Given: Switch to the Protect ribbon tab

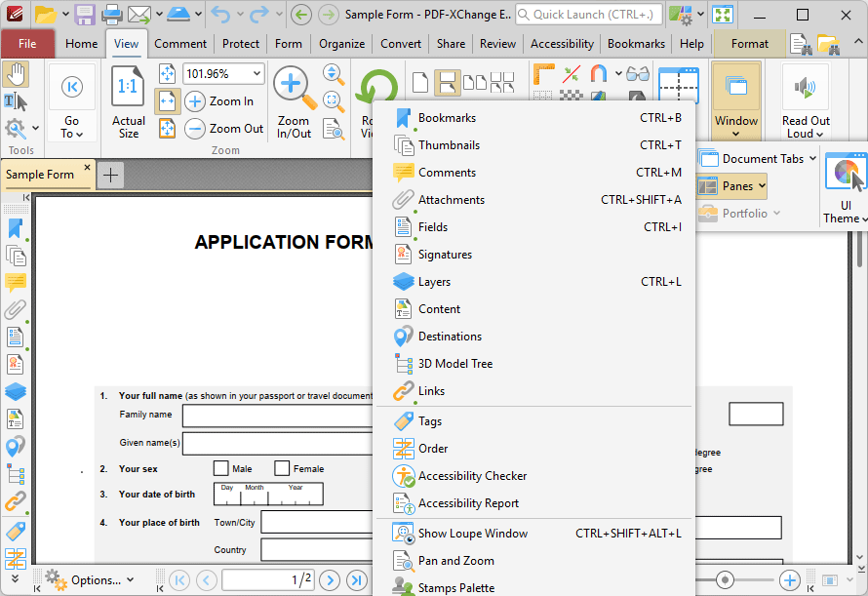Looking at the screenshot, I should click(241, 44).
